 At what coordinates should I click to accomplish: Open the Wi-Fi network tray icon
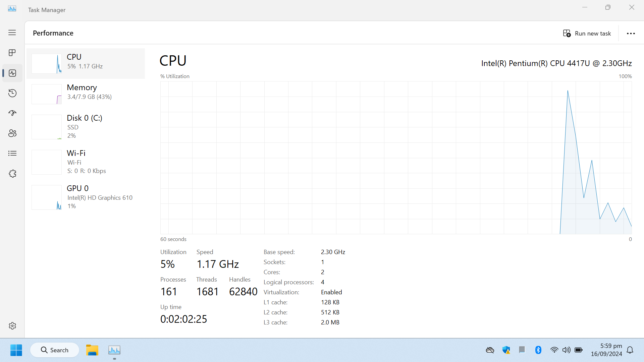coord(554,350)
